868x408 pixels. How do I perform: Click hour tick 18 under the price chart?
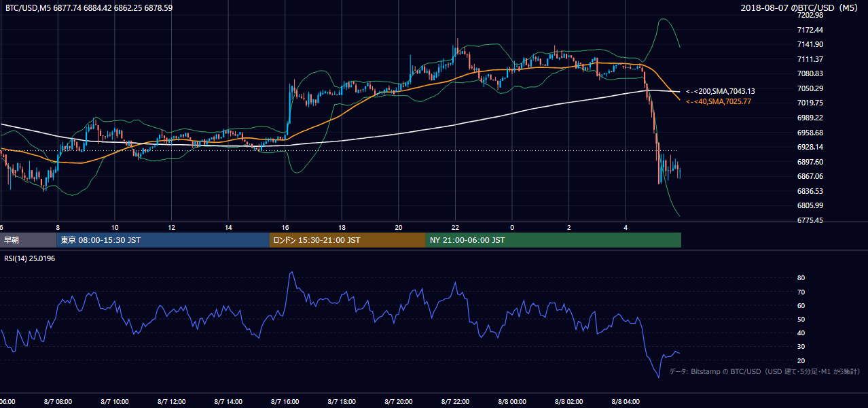click(342, 228)
